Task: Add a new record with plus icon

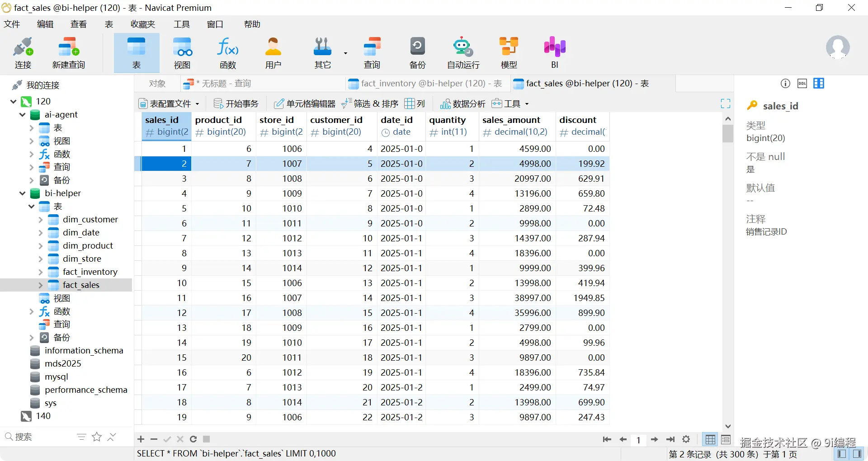Action: point(141,439)
